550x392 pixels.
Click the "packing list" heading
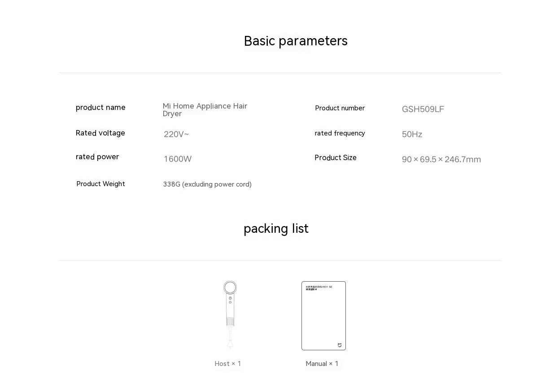click(x=276, y=229)
